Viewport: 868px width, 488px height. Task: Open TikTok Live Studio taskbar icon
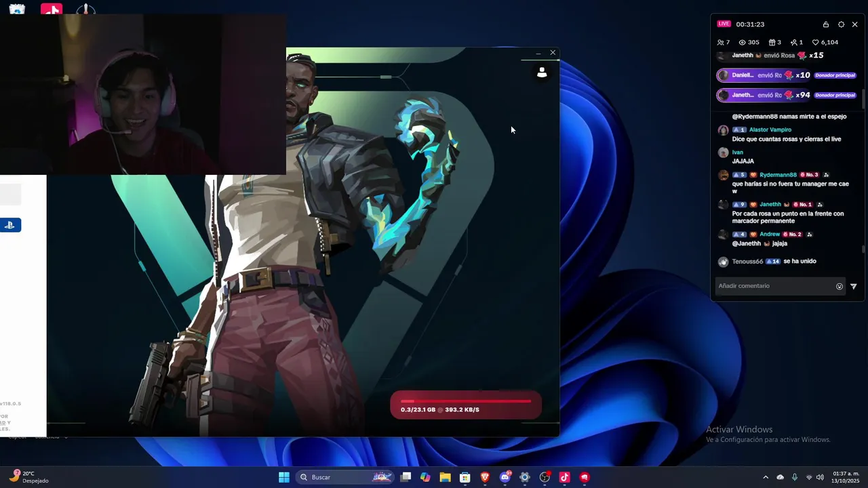564,477
